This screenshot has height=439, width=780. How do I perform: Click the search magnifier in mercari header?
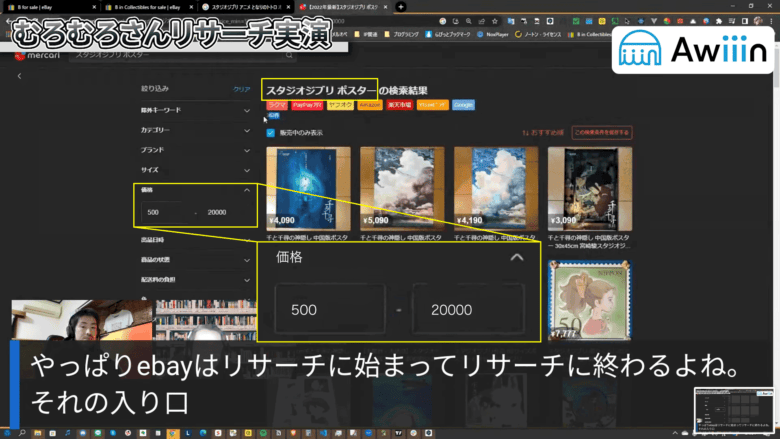289,55
